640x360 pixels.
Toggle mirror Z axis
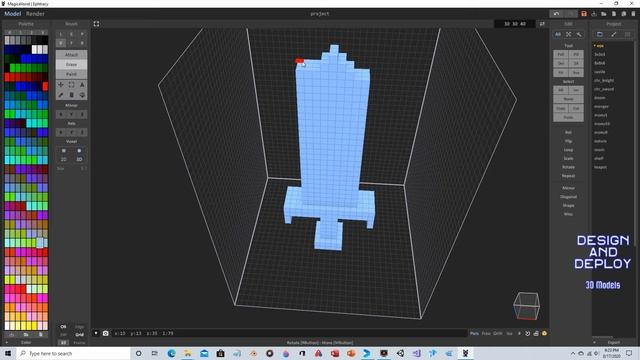[82, 115]
